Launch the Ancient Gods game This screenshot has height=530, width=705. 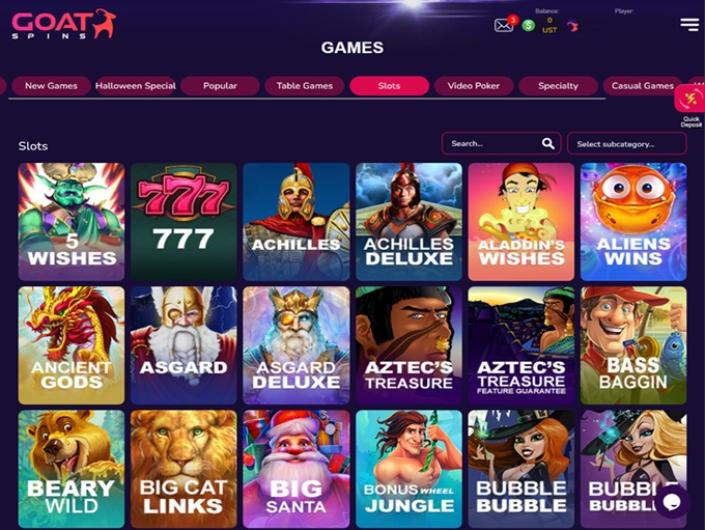pos(71,345)
